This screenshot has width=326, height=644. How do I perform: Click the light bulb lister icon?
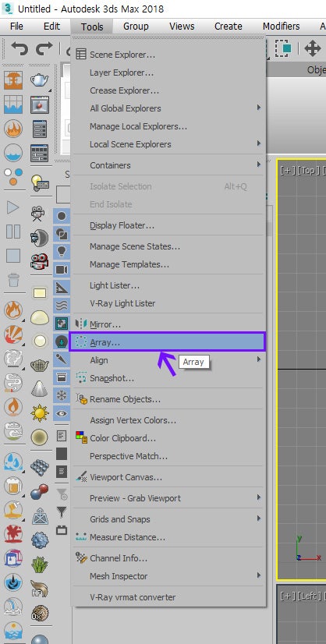point(40,182)
